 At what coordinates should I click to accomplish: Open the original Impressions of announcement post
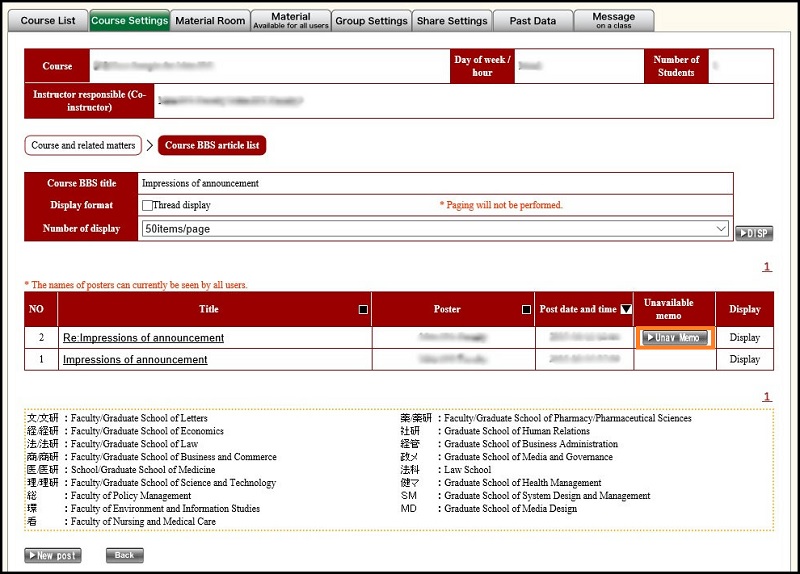[x=135, y=360]
